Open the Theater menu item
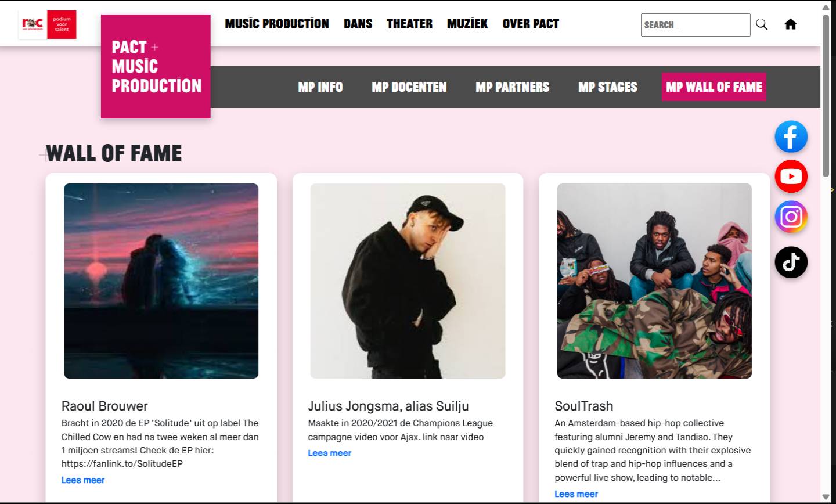 point(410,24)
